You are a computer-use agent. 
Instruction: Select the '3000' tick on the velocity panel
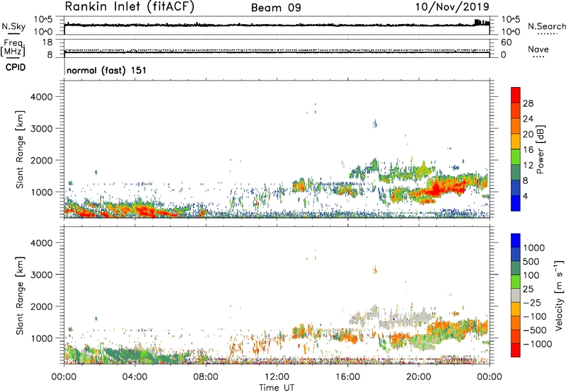point(42,275)
